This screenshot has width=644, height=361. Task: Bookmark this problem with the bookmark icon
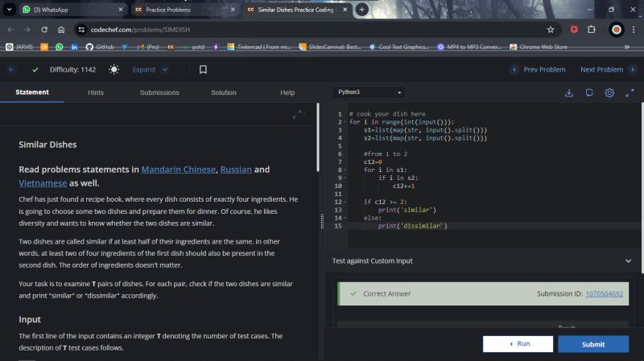click(x=203, y=69)
